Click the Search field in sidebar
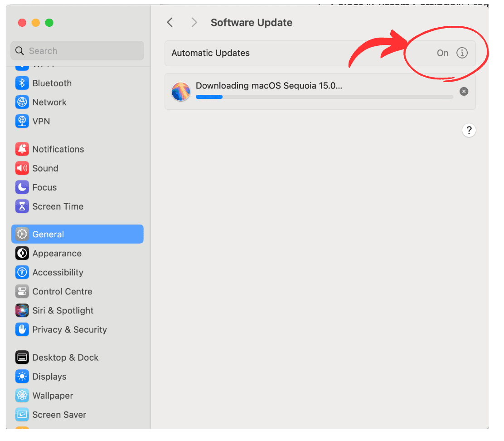This screenshot has width=504, height=441. coord(77,51)
